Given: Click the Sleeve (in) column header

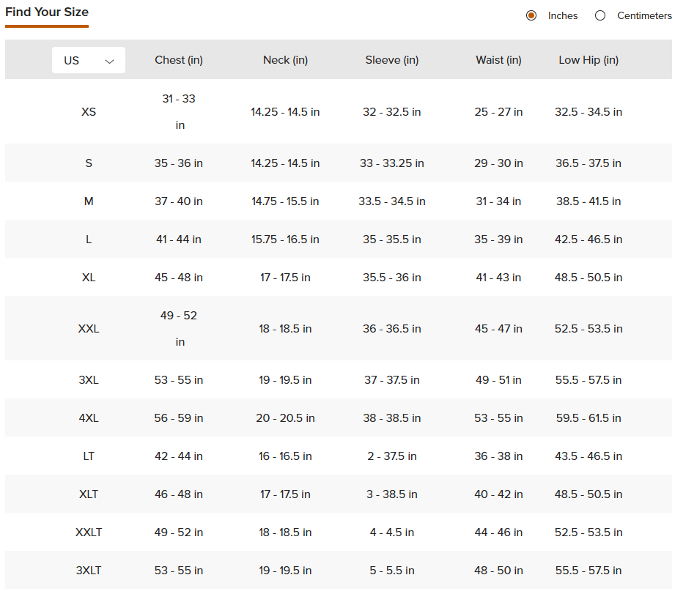Looking at the screenshot, I should 391,60.
